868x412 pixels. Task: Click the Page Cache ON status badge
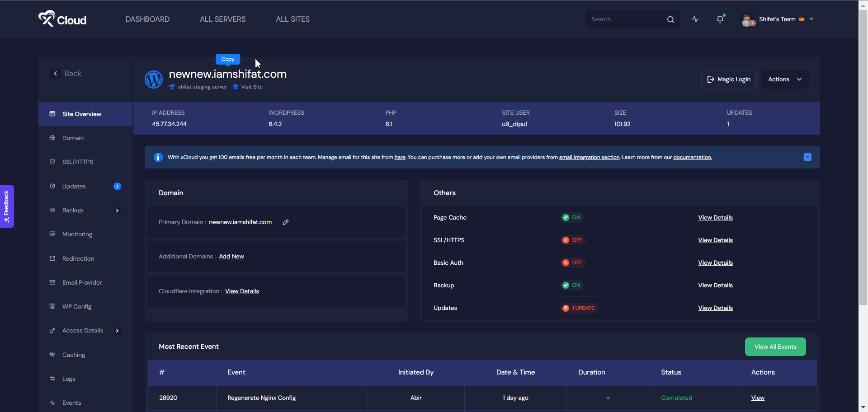pos(571,218)
